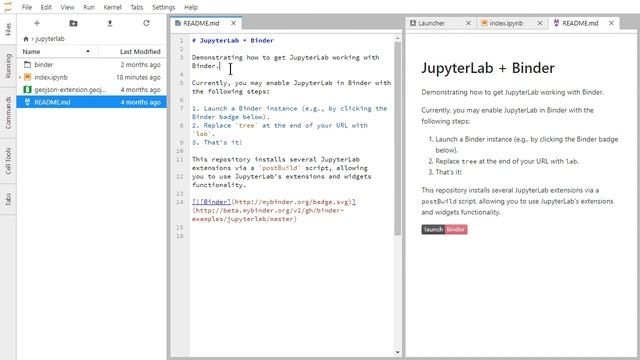Open the Tabs sidebar tab

click(x=8, y=199)
